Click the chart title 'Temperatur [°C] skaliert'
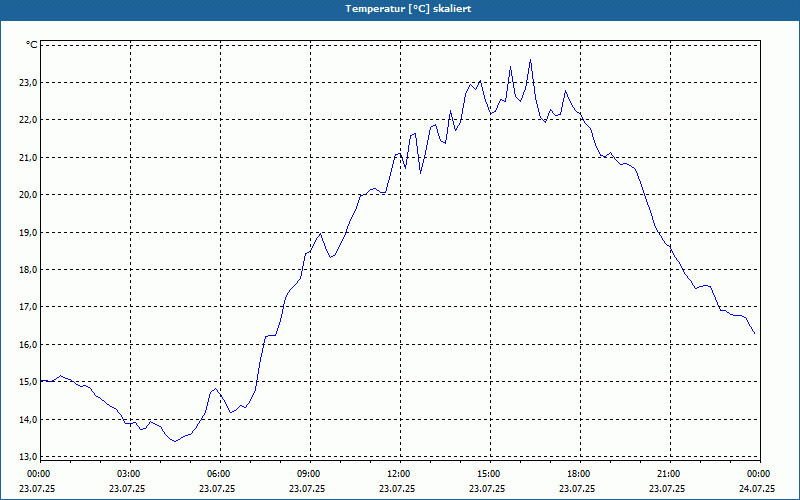This screenshot has height=500, width=800. 408,9
